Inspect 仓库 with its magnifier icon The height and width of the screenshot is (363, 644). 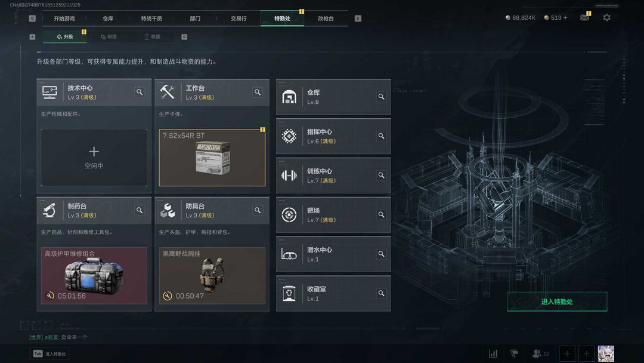click(x=381, y=97)
